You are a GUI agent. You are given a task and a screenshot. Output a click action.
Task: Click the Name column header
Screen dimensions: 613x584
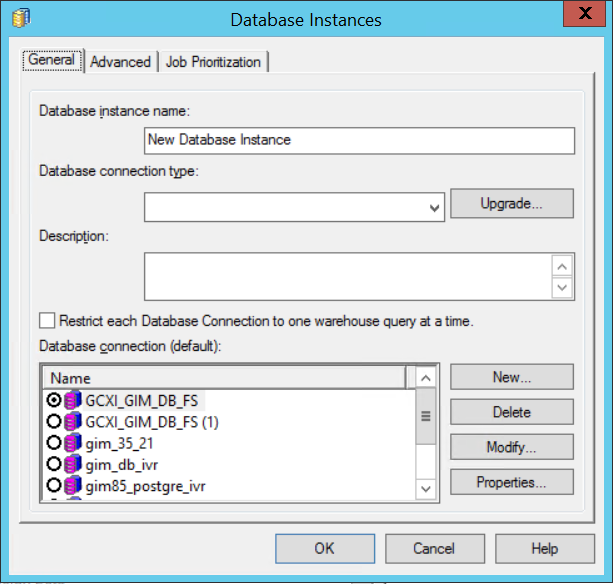click(224, 378)
